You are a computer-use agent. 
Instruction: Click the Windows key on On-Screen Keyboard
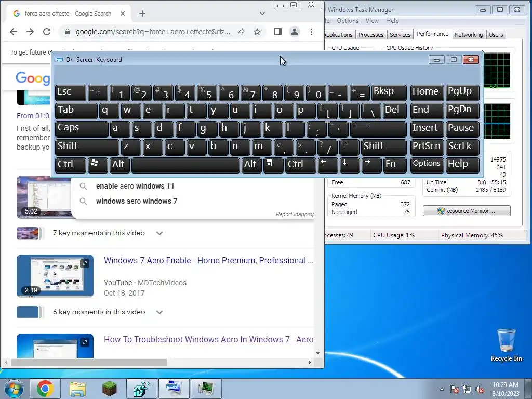click(x=98, y=165)
